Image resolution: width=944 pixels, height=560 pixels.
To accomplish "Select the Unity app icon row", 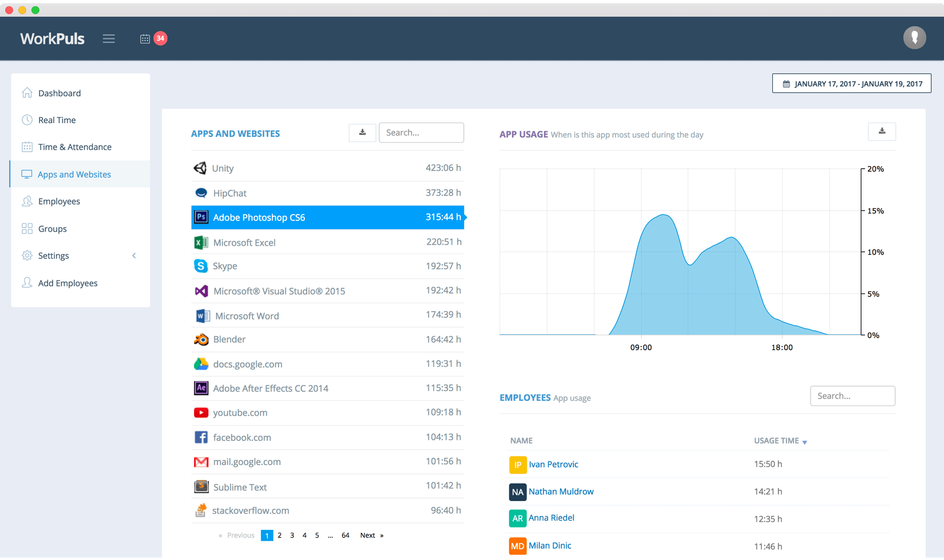I will click(x=327, y=168).
